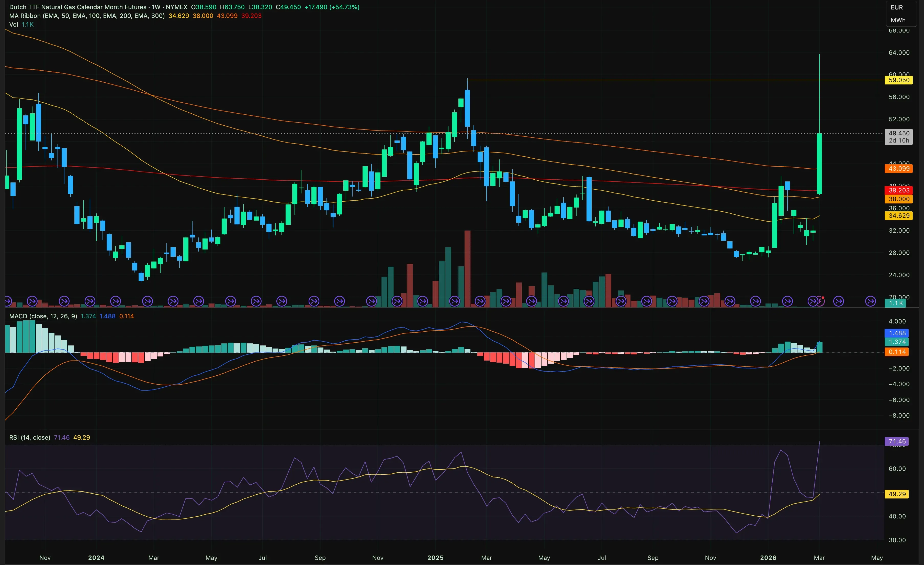Image resolution: width=924 pixels, height=565 pixels.
Task: Select the MA Ribbon indicator legend
Action: tap(87, 16)
